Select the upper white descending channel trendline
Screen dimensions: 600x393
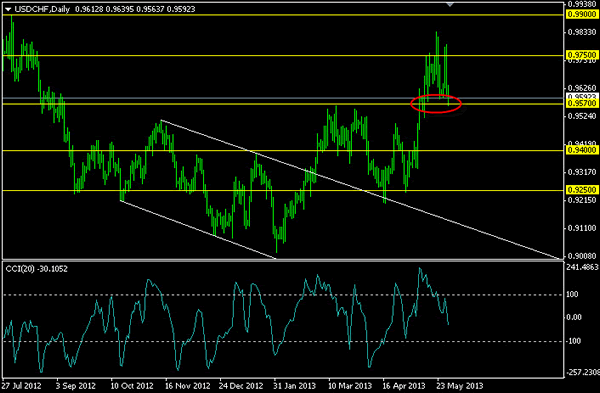tap(360, 189)
